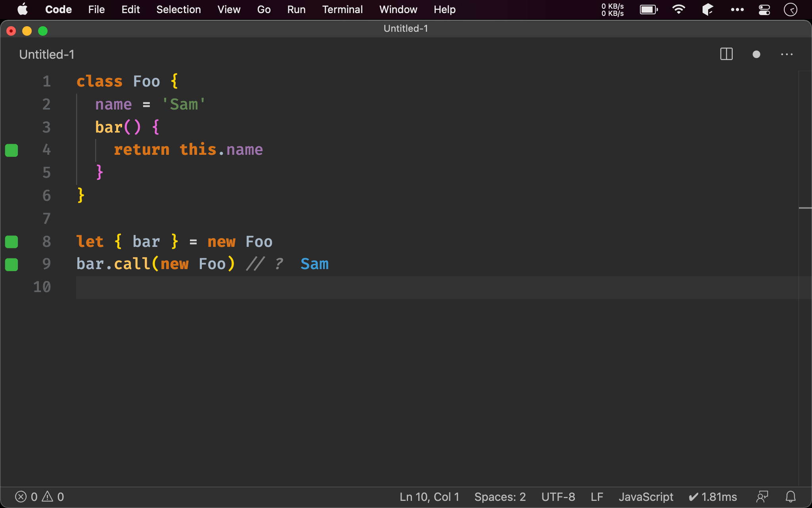
Task: Open the Selection menu
Action: click(x=178, y=10)
